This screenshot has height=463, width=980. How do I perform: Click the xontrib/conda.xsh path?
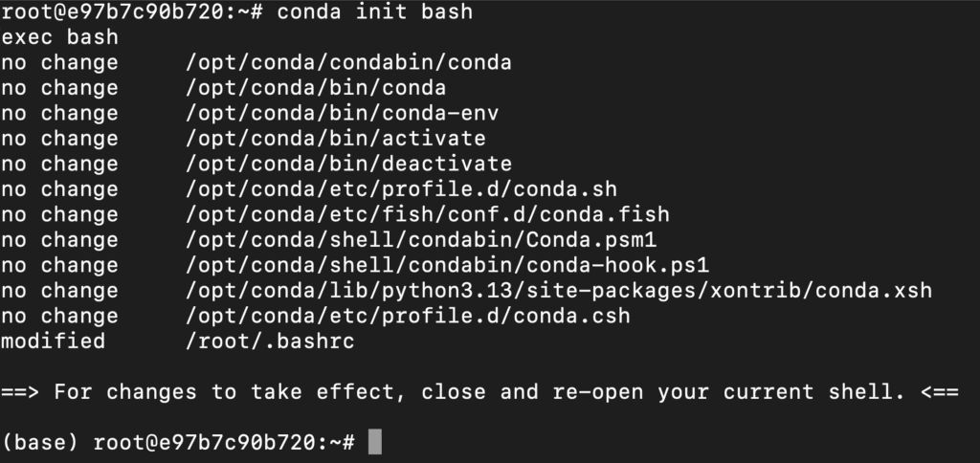(559, 290)
